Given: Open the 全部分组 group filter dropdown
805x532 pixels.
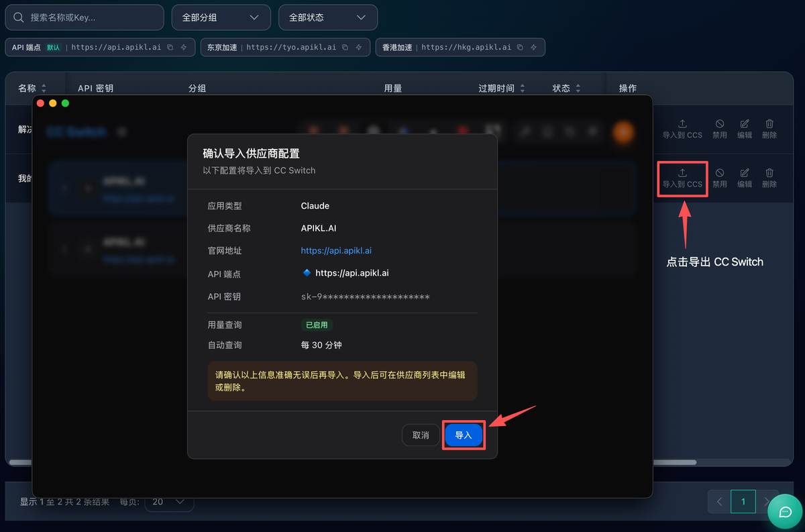Looking at the screenshot, I should 221,17.
